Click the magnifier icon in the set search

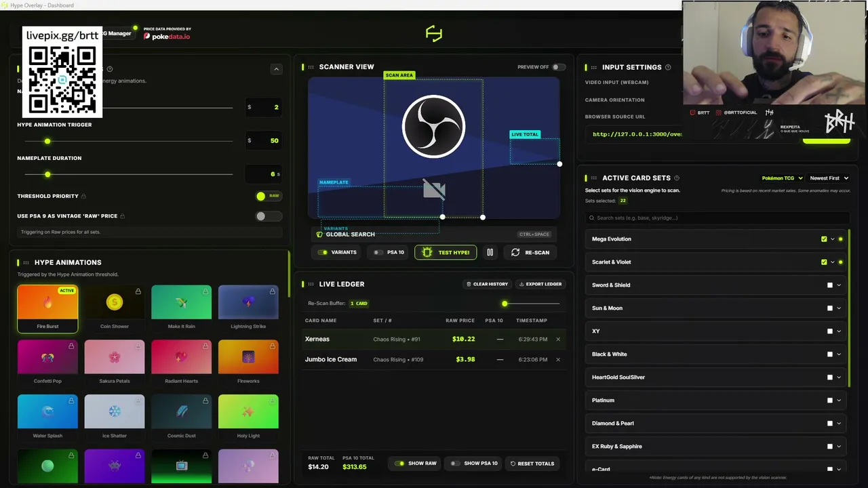(x=592, y=218)
